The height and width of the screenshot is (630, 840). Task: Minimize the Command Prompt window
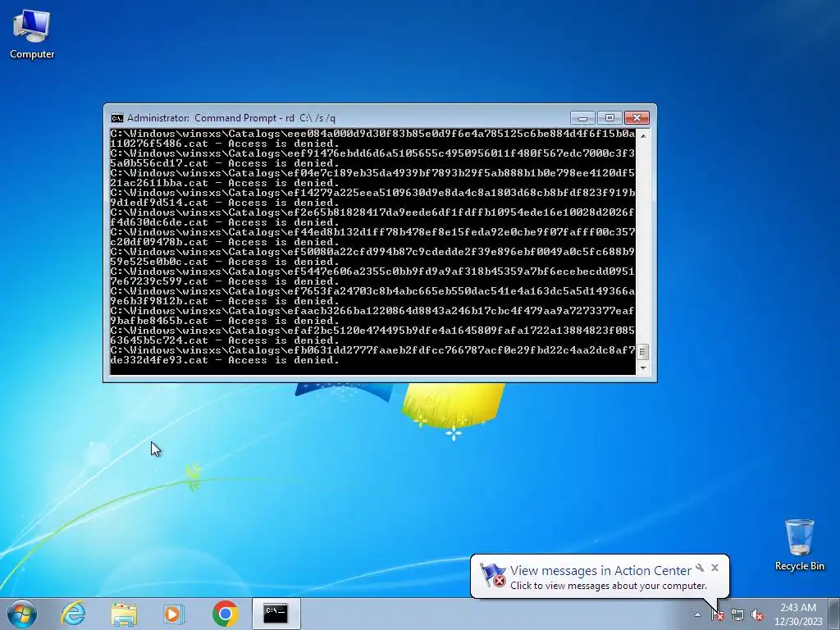coord(583,118)
